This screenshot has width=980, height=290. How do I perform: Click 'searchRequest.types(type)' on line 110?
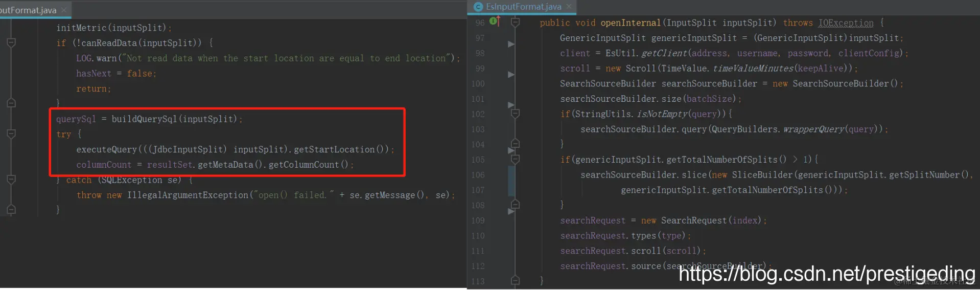pos(623,236)
